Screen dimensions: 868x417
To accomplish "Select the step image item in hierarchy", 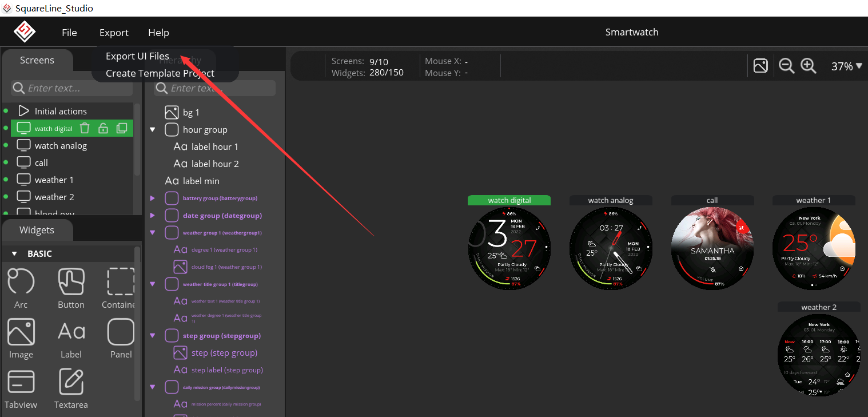I will pos(215,352).
